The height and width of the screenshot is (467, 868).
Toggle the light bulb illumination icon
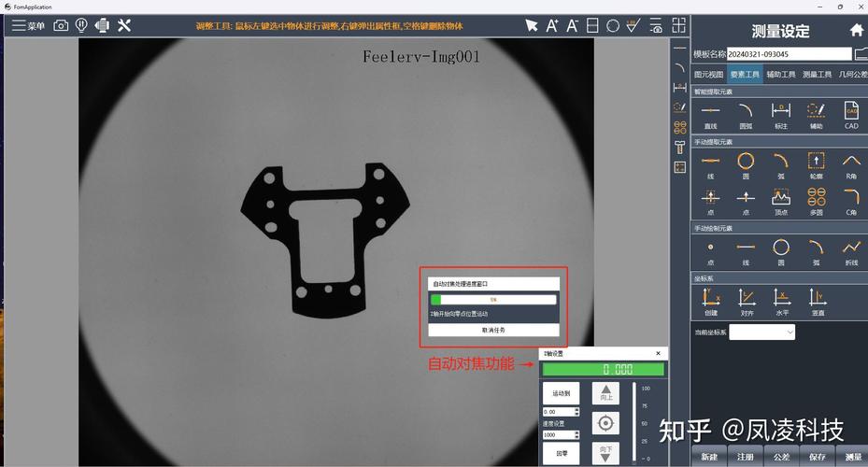pyautogui.click(x=81, y=25)
